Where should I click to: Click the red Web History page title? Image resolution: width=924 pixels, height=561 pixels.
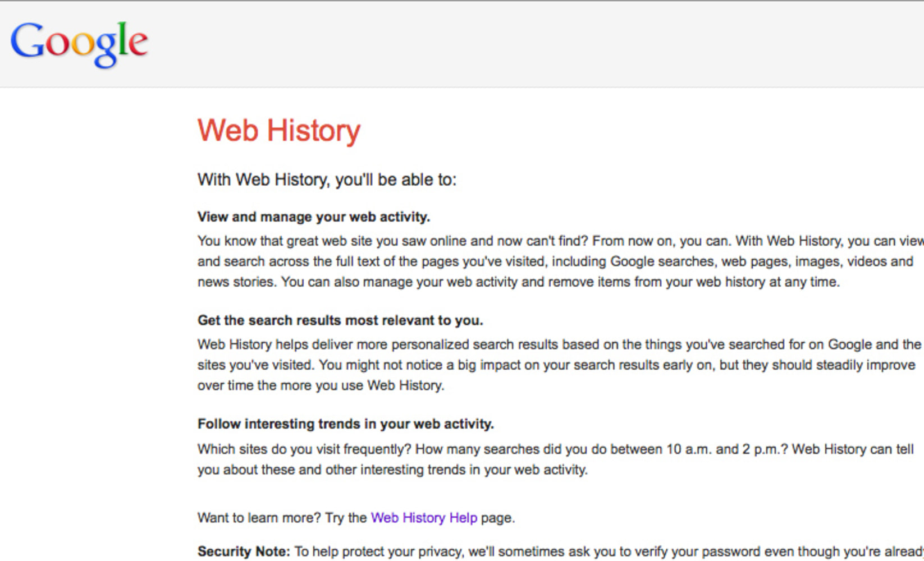[278, 131]
